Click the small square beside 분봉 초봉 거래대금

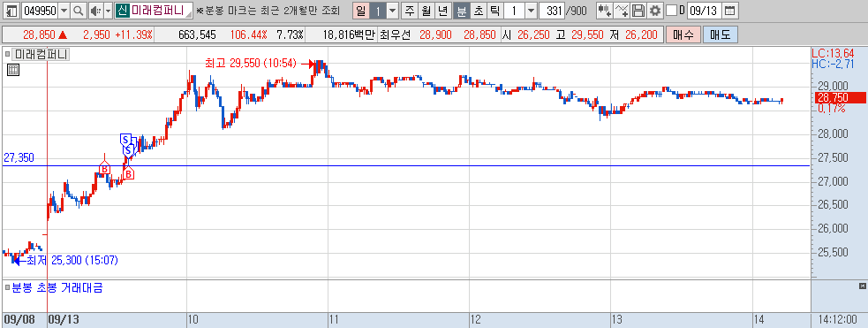(7, 288)
